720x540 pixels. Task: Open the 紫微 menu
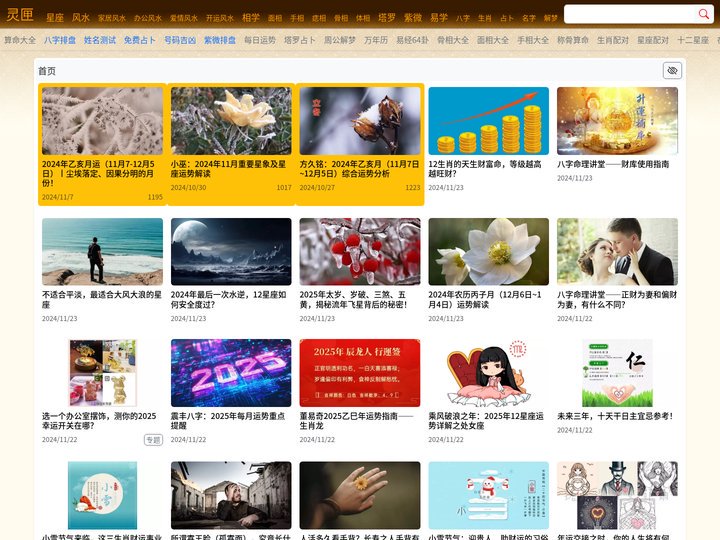point(413,17)
